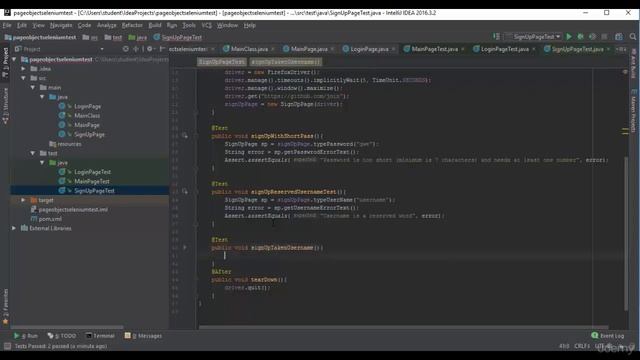Screen dimensions: 640x360
Task: Click Collapse All icon in Project panel
Action: tap(136, 49)
